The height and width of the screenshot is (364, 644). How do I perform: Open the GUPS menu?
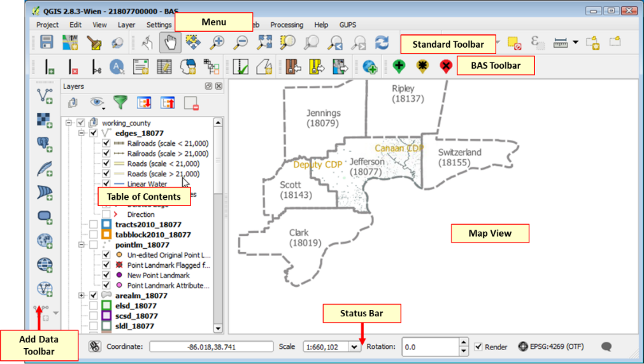(348, 25)
